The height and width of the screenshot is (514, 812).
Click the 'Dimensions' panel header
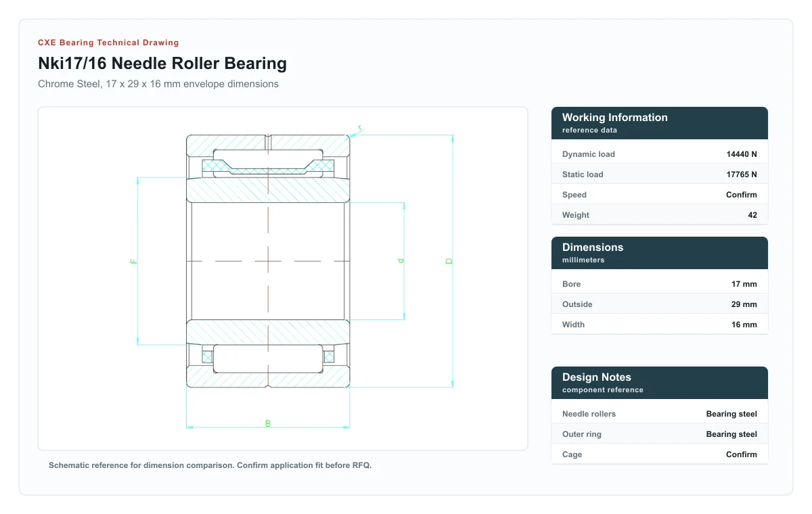pyautogui.click(x=660, y=253)
